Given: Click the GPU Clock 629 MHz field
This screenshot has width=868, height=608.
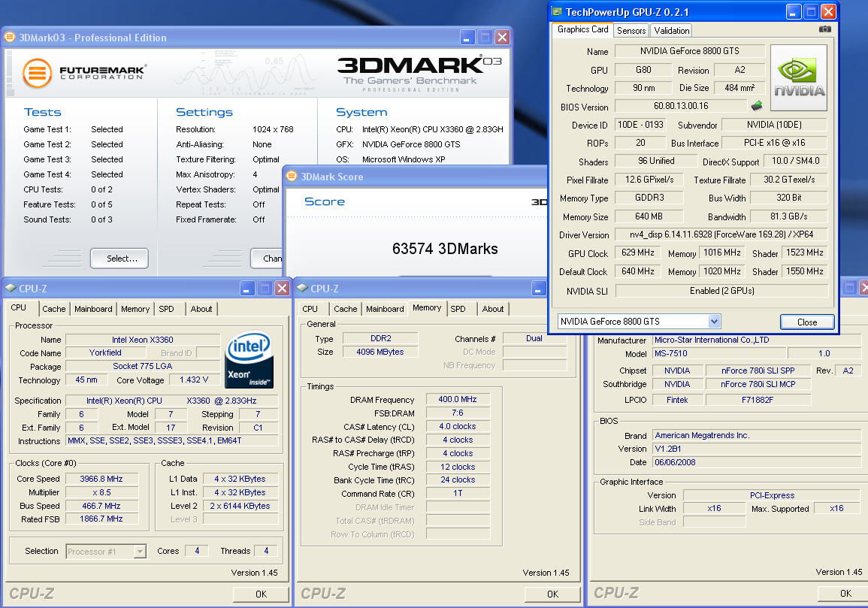Looking at the screenshot, I should (638, 253).
